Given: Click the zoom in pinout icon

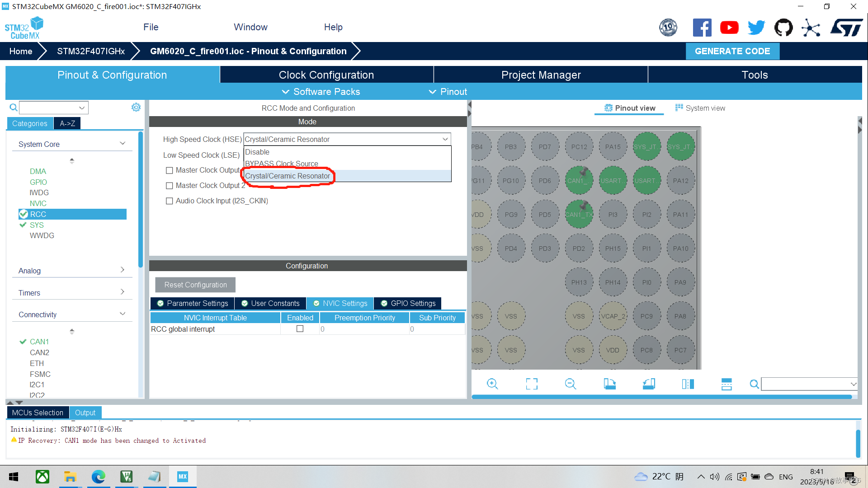Looking at the screenshot, I should click(492, 384).
